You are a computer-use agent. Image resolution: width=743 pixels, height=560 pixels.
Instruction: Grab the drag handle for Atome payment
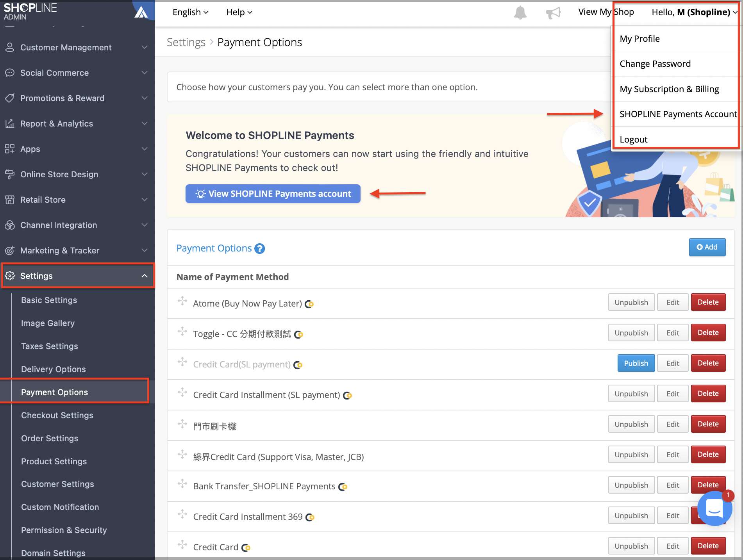182,301
